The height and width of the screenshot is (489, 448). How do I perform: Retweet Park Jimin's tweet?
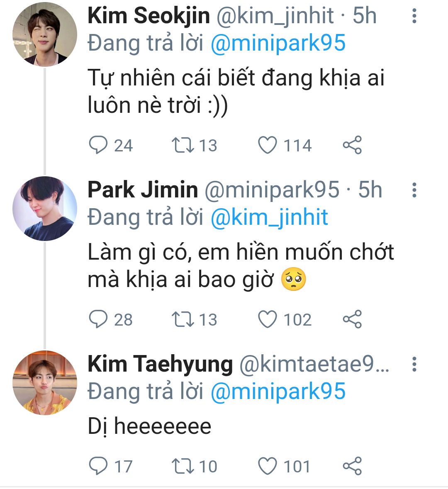coord(183,320)
